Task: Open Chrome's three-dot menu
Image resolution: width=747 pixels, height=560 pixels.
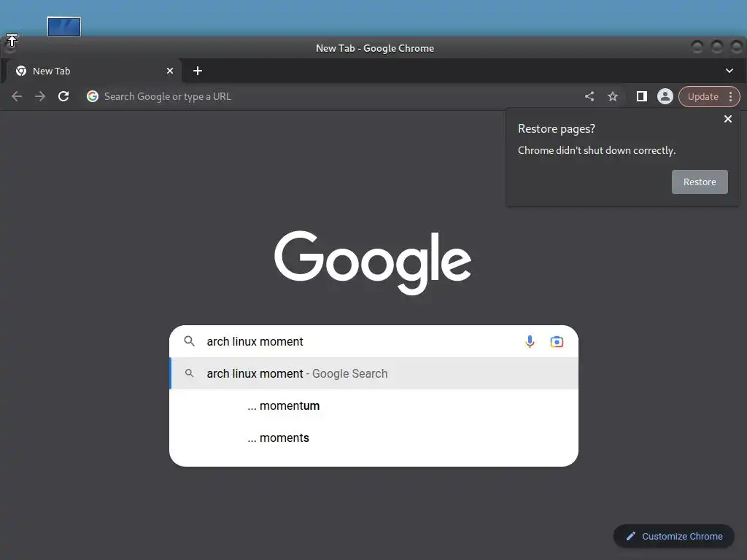Action: [730, 97]
